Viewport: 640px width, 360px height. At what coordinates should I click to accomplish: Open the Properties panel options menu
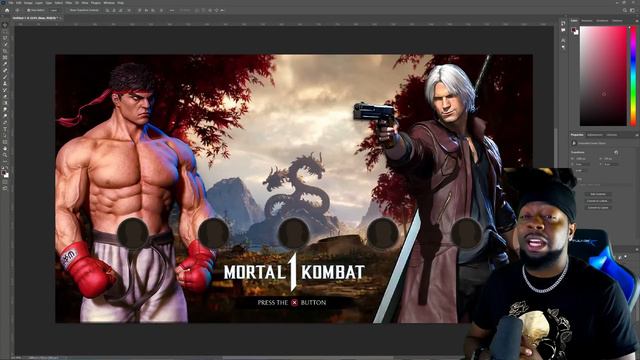pos(637,135)
